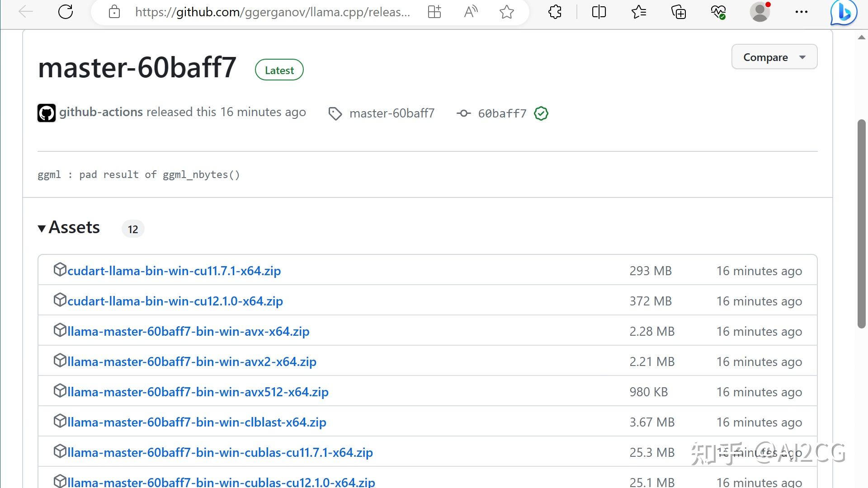Open the Compare dropdown
The height and width of the screenshot is (488, 868).
click(774, 57)
